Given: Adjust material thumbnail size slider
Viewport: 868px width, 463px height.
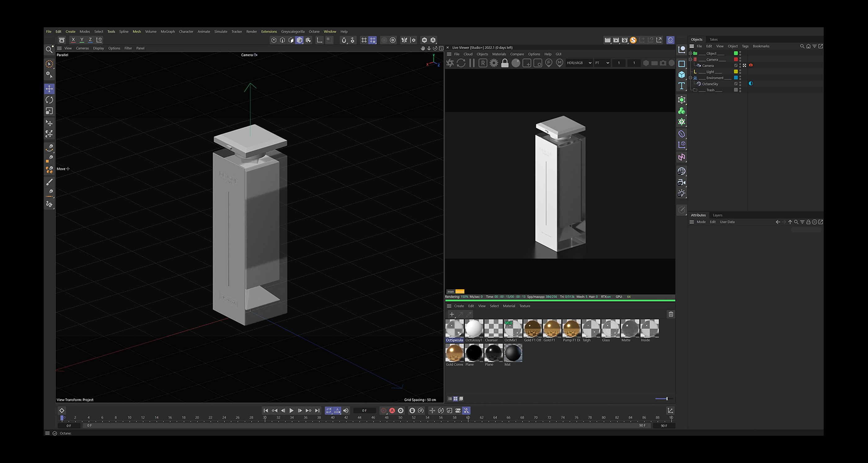Looking at the screenshot, I should click(x=666, y=399).
